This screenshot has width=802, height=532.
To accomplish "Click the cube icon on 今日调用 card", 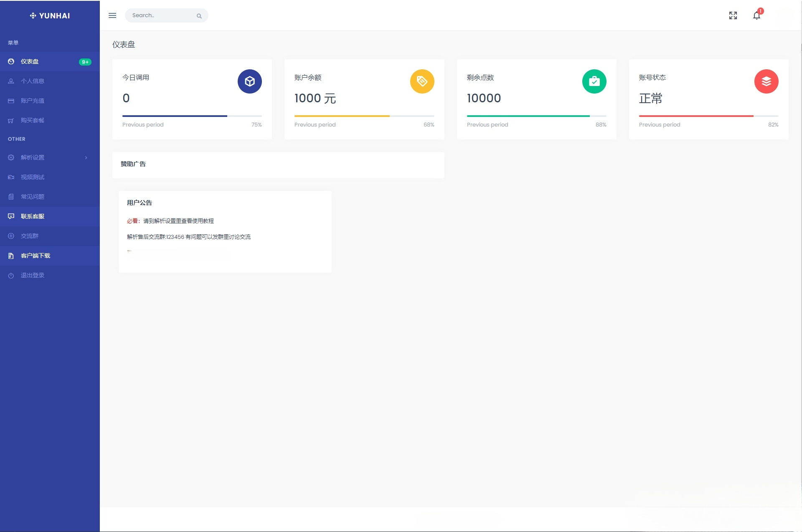I will click(249, 81).
